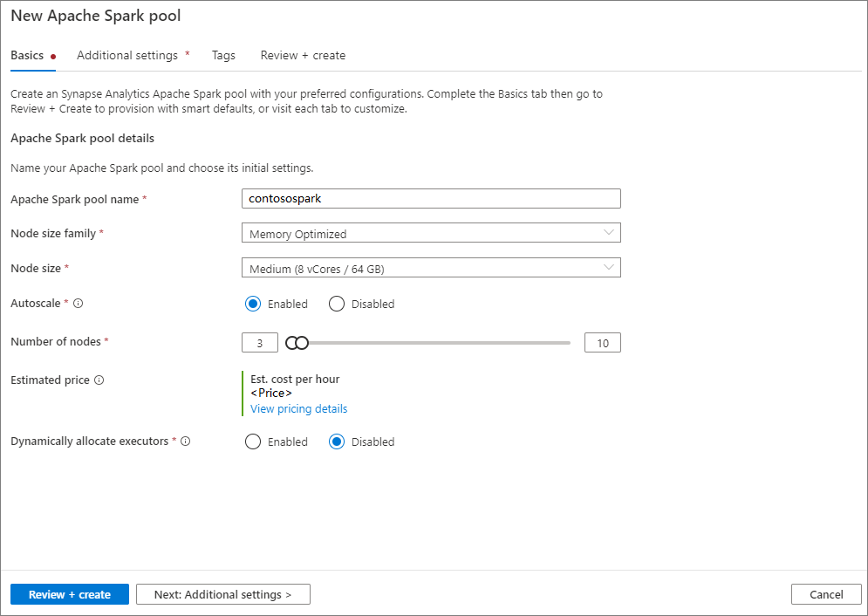Cancel the Spark pool creation
This screenshot has height=616, width=868.
pos(825,593)
